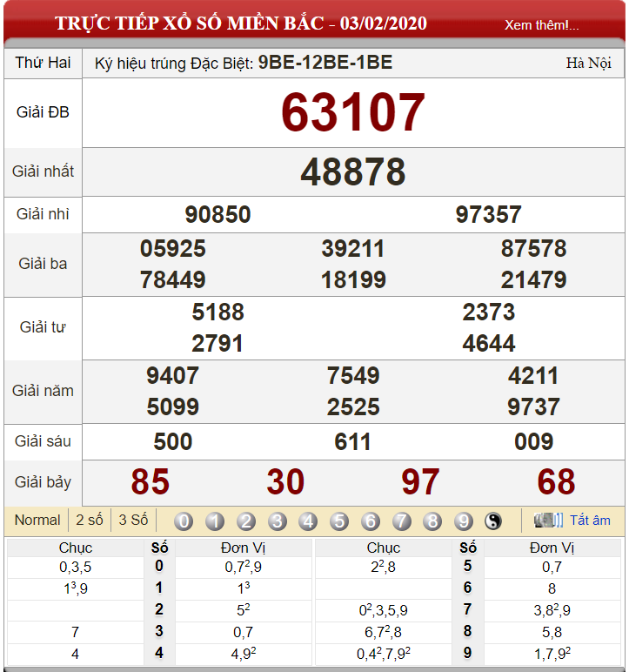Click the speaker sound icon
Image resolution: width=629 pixels, height=672 pixels.
coord(548,521)
